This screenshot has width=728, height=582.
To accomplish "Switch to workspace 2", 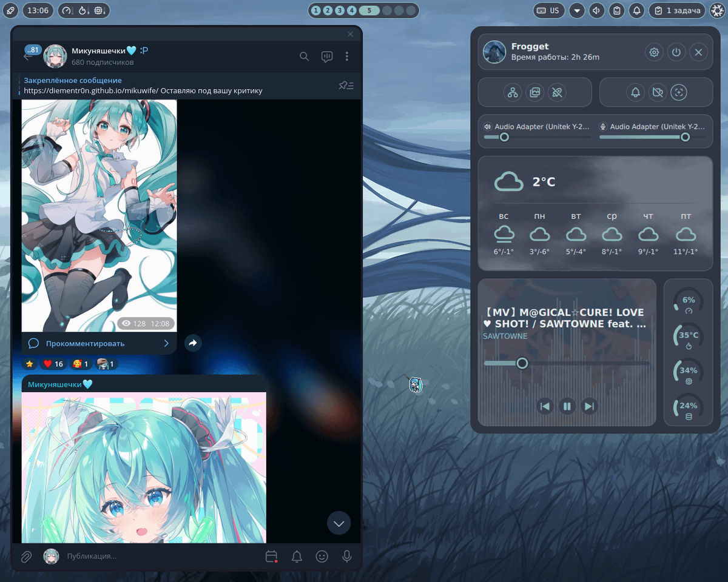I will pyautogui.click(x=328, y=10).
